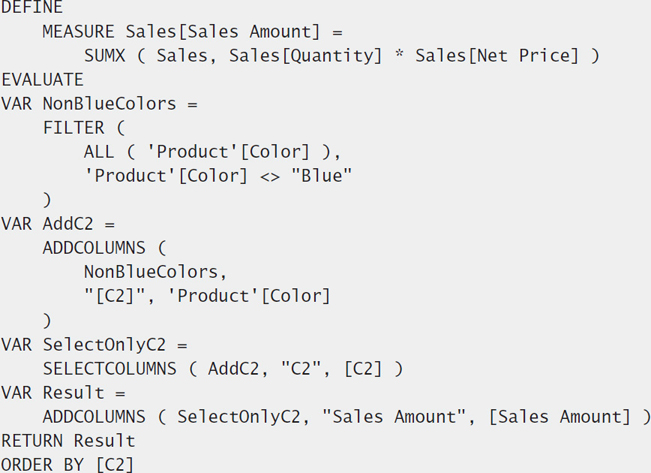Click Sales[Net Price] column reference

497,56
